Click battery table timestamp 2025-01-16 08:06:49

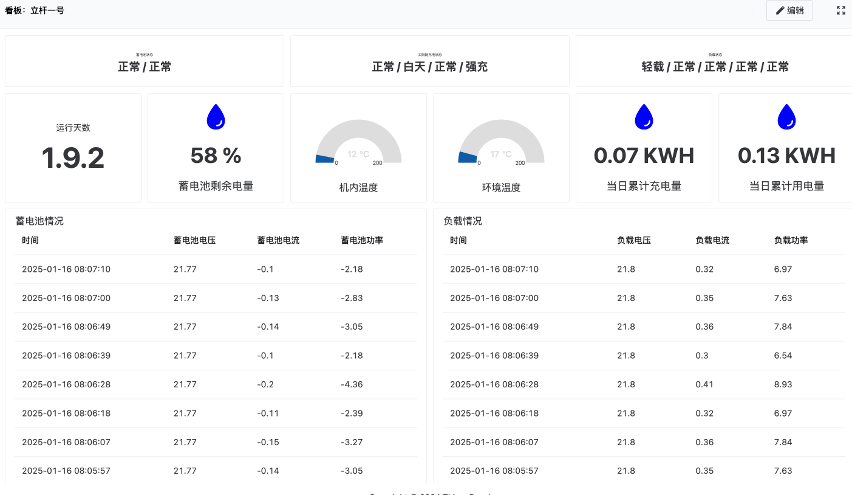pyautogui.click(x=66, y=327)
